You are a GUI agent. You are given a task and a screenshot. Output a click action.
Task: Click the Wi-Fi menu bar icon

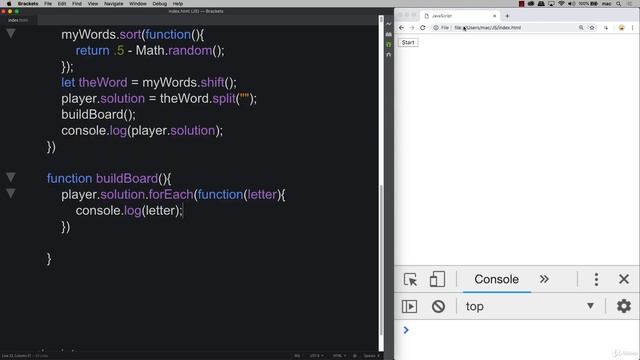pyautogui.click(x=561, y=4)
